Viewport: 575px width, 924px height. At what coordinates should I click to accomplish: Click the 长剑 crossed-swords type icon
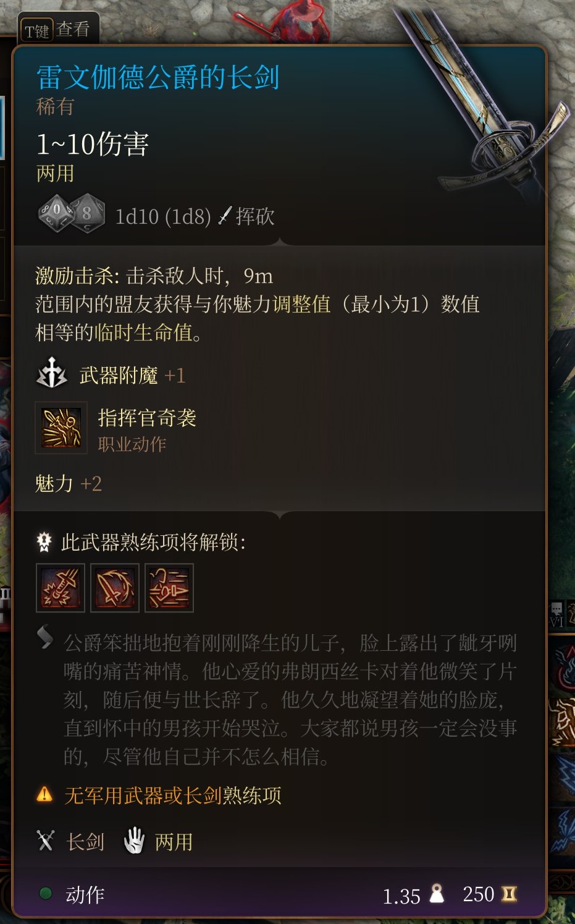[x=46, y=841]
